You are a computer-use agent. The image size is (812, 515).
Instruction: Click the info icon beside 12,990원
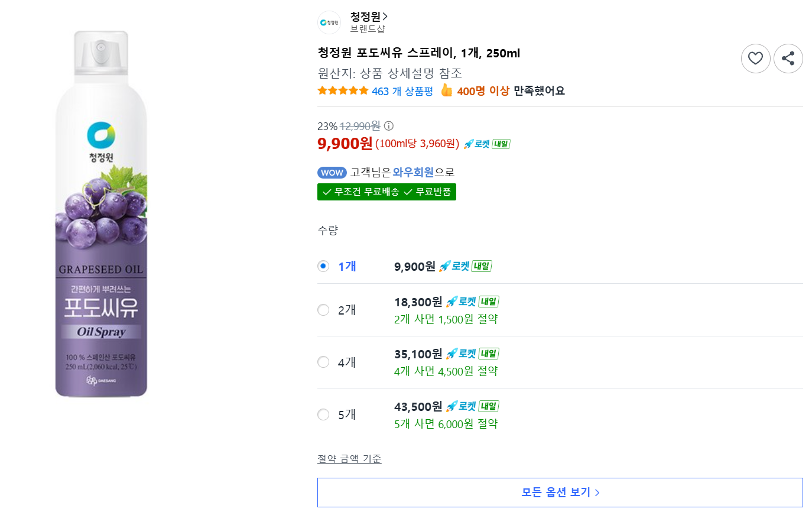point(389,126)
